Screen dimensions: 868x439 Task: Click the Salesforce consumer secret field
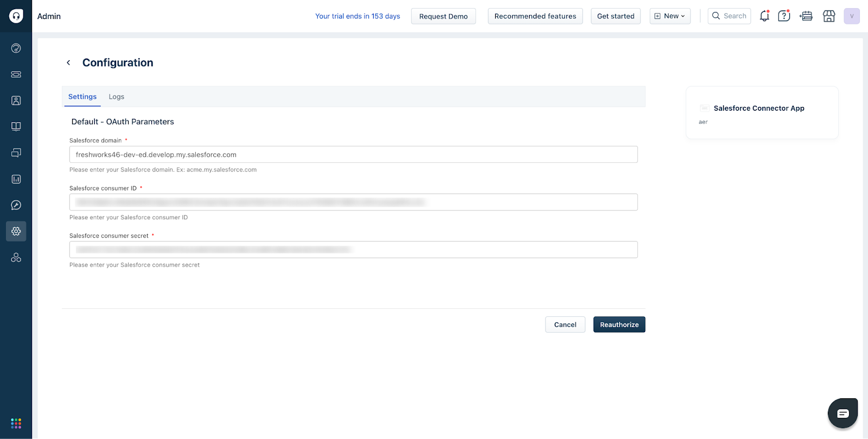[x=354, y=250]
